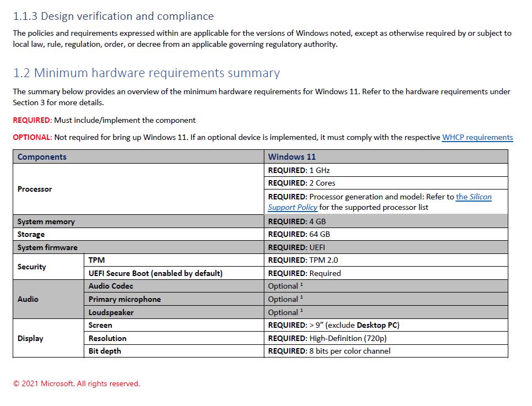Click the 8 bits per color channel cell

point(386,351)
